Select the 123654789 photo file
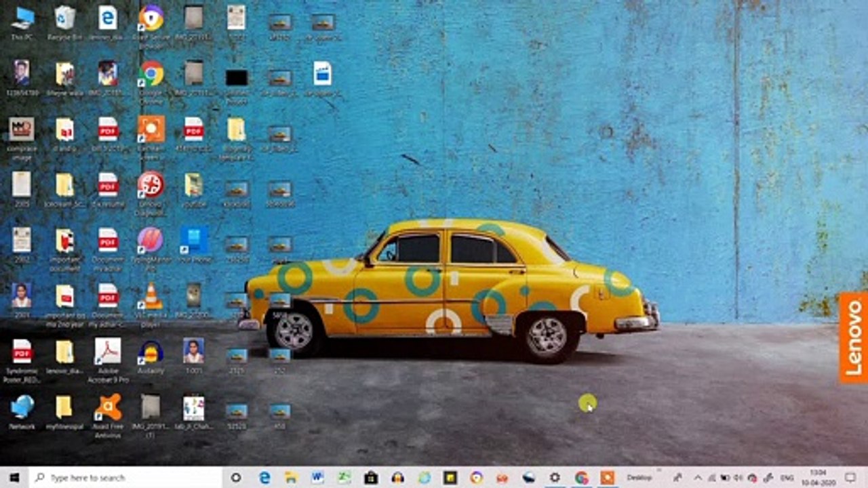The image size is (868, 488). point(22,79)
